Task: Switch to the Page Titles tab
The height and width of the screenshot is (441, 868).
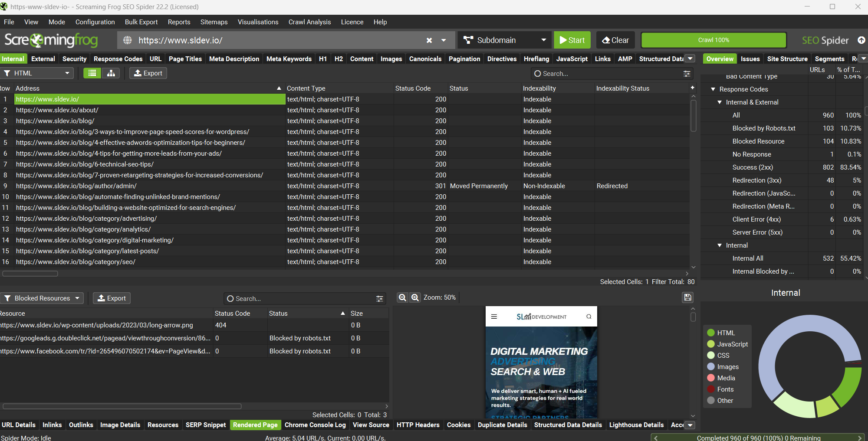Action: click(x=185, y=59)
